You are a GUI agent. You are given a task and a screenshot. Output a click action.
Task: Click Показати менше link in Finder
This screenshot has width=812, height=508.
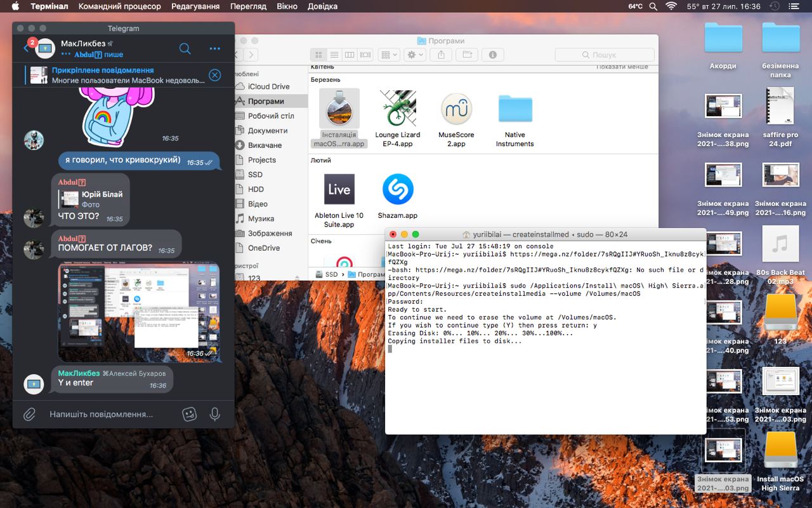tap(622, 67)
